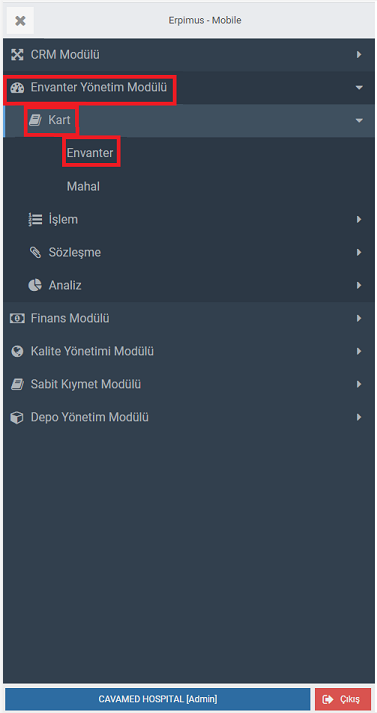Expand the İşlem submenu arrow
This screenshot has width=377, height=713.
click(x=359, y=220)
